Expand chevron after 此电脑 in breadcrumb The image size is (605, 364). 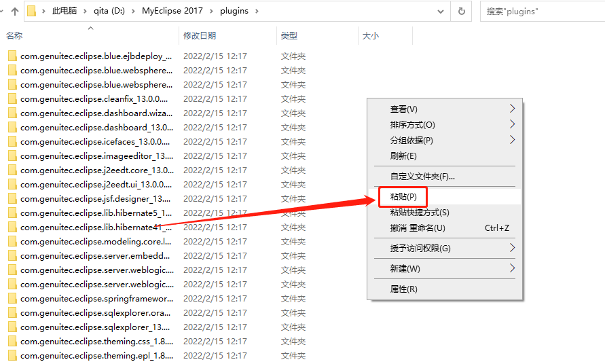click(85, 11)
